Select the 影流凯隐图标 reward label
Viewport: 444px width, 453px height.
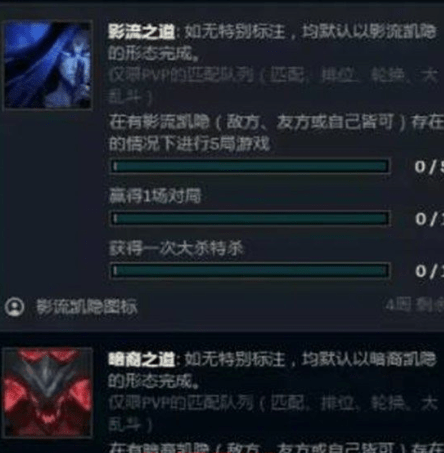[87, 306]
